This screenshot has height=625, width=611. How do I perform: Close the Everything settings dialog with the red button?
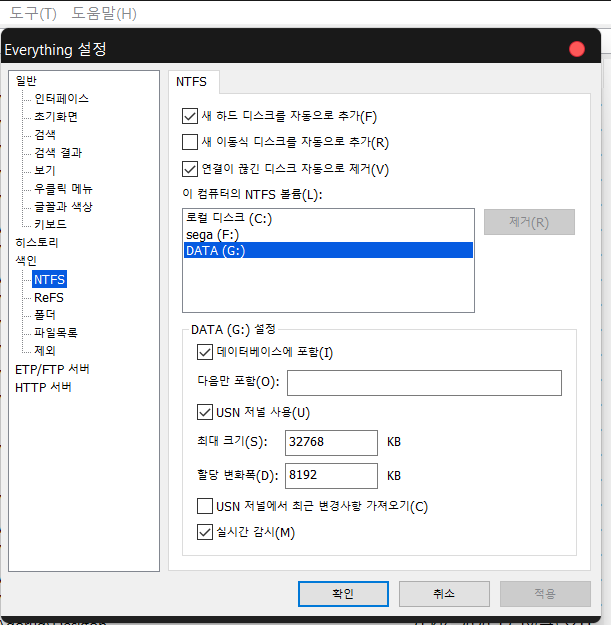pyautogui.click(x=576, y=49)
